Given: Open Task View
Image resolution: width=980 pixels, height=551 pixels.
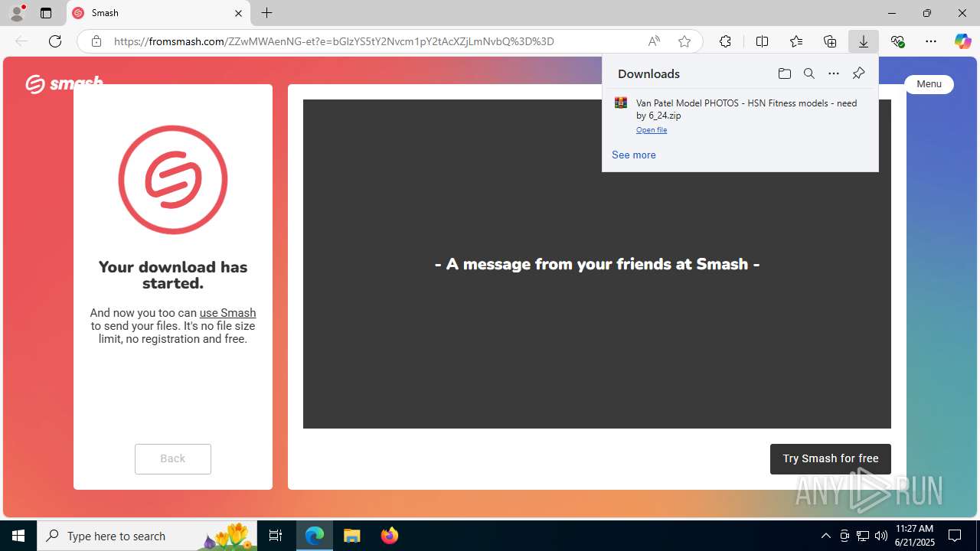Looking at the screenshot, I should point(276,536).
